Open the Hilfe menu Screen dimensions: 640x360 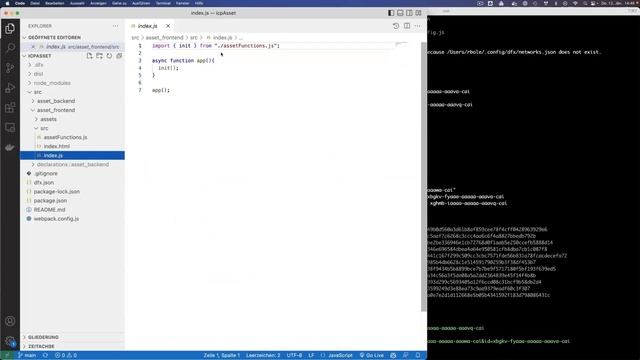click(x=199, y=3)
